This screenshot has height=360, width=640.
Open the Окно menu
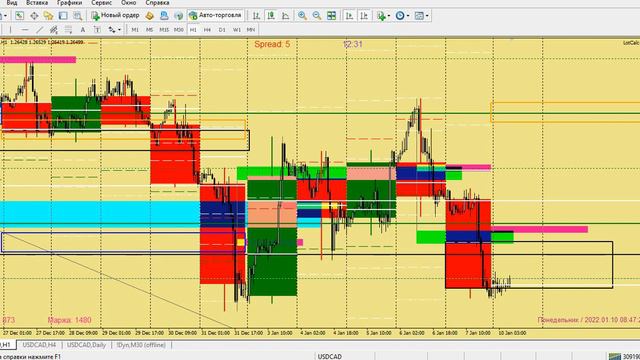(128, 3)
